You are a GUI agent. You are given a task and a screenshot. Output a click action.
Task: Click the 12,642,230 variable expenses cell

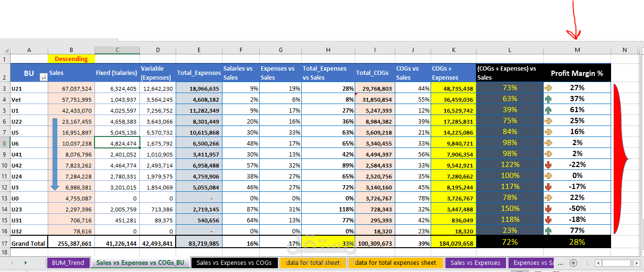tap(158, 88)
